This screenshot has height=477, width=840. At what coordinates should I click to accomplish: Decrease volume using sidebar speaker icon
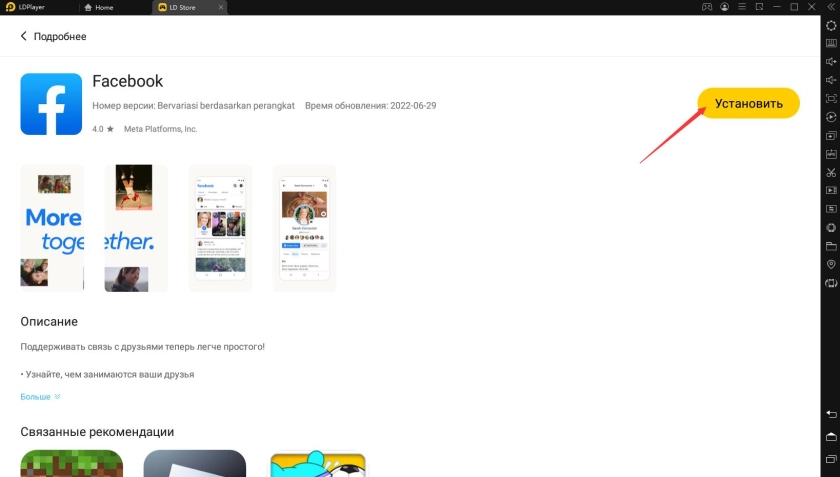[x=830, y=80]
